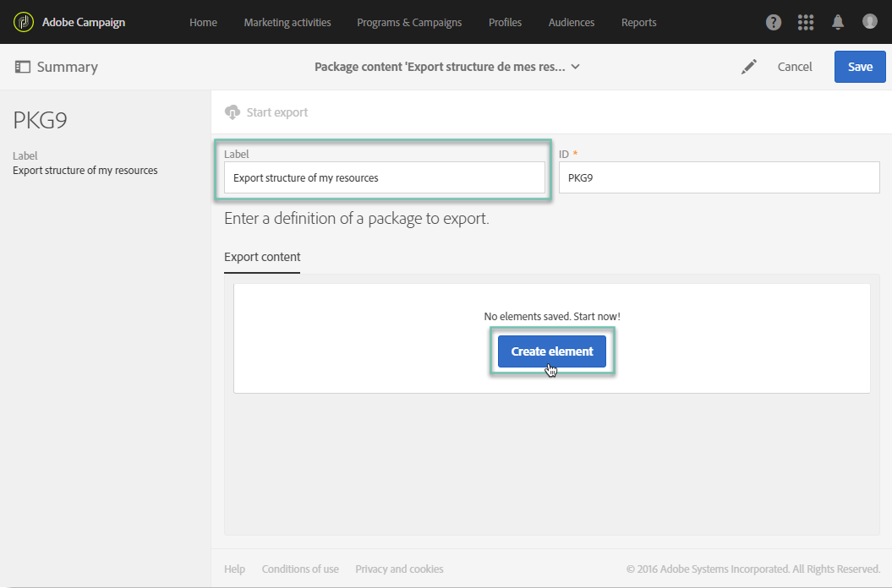Toggle the Summary panel icon
The width and height of the screenshot is (892, 588).
click(23, 67)
